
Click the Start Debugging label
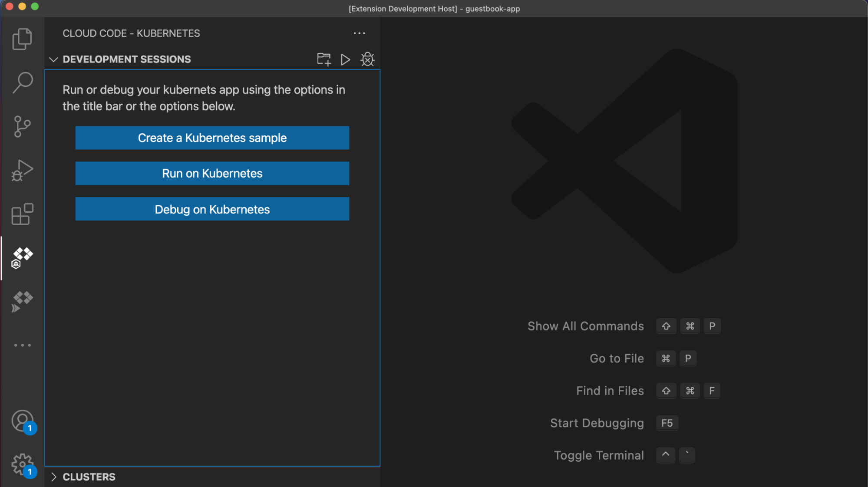597,423
